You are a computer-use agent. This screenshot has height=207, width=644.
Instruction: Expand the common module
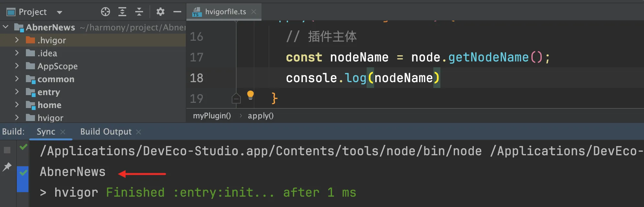coord(17,79)
